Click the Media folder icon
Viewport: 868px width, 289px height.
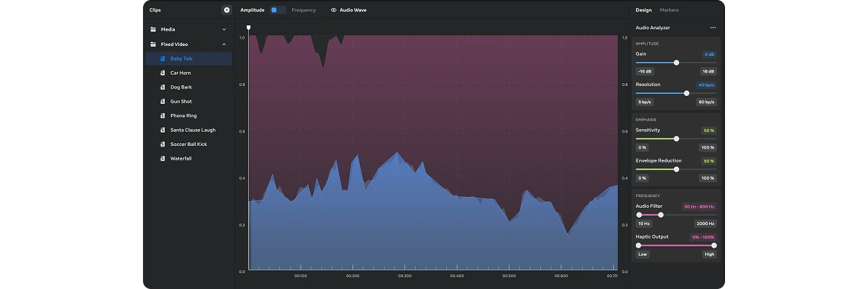pos(153,29)
